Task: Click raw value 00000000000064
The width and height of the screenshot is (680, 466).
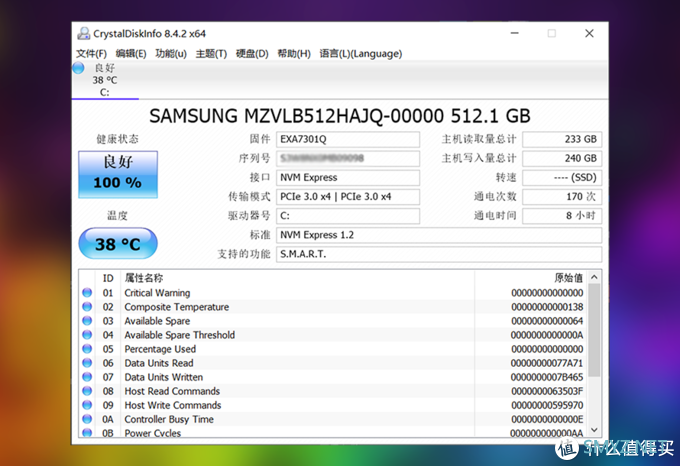Action: pos(547,321)
